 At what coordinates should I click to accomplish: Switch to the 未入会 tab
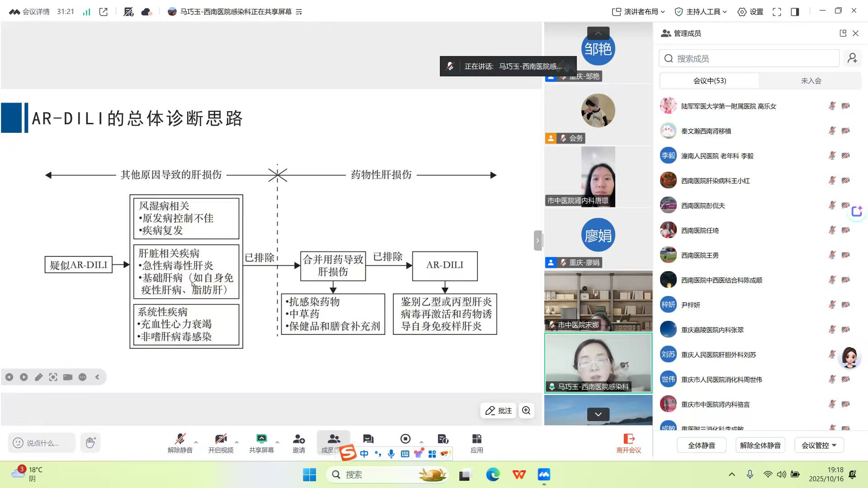(811, 80)
